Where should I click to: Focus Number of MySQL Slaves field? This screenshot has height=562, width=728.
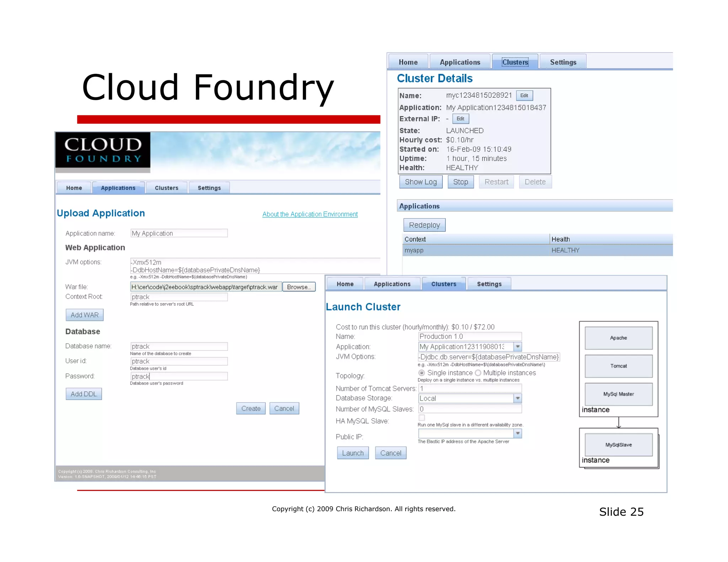pyautogui.click(x=470, y=409)
